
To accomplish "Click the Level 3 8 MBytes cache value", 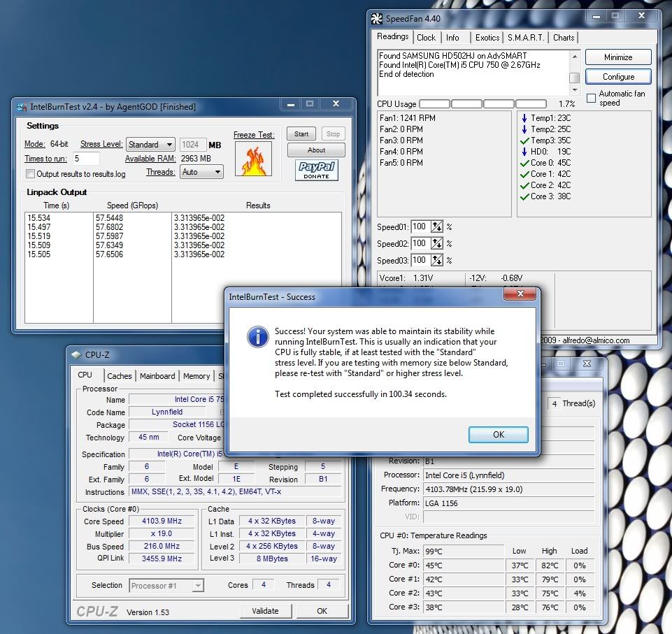I will [x=272, y=559].
